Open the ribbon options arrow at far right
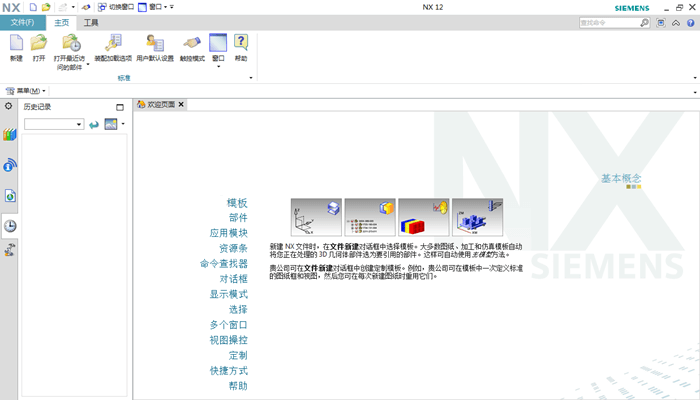 pyautogui.click(x=695, y=78)
